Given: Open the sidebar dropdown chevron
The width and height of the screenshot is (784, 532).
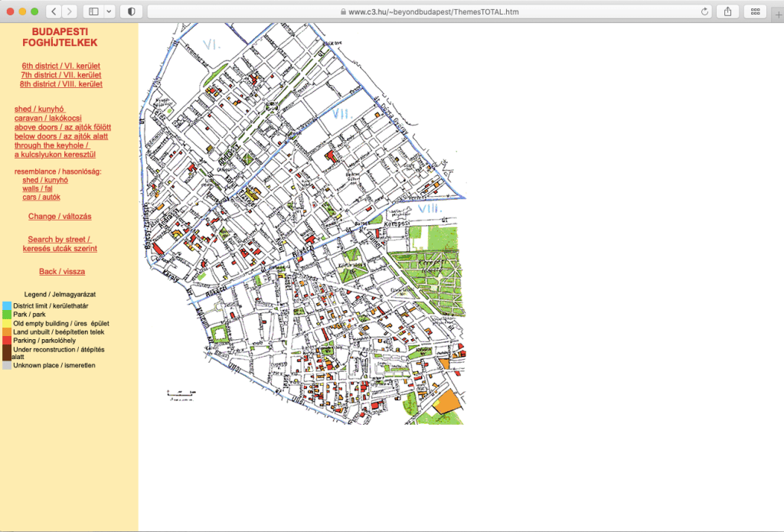Looking at the screenshot, I should (109, 11).
